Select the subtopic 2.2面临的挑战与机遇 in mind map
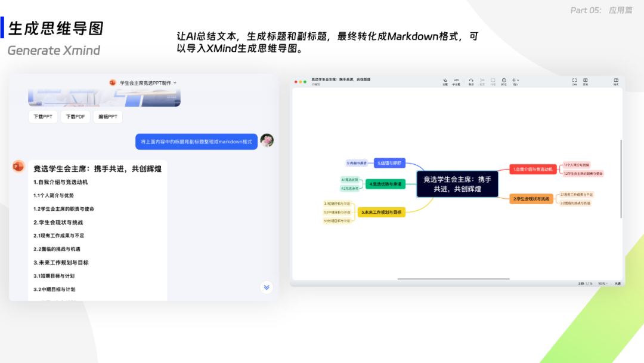Image resolution: width=644 pixels, height=363 pixels. coord(575,203)
